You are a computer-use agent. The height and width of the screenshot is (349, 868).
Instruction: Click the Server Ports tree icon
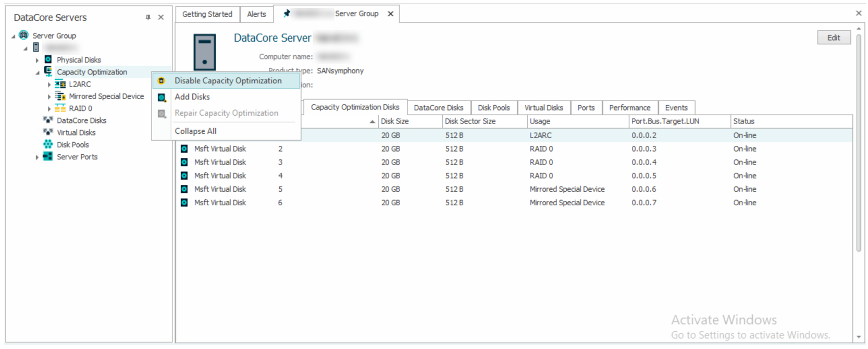point(48,156)
